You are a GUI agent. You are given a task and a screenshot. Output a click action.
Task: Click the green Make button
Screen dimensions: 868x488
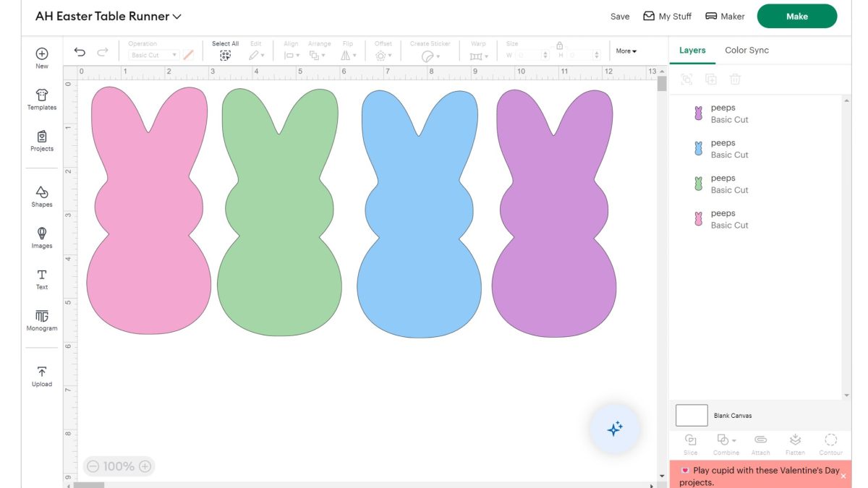tap(797, 16)
